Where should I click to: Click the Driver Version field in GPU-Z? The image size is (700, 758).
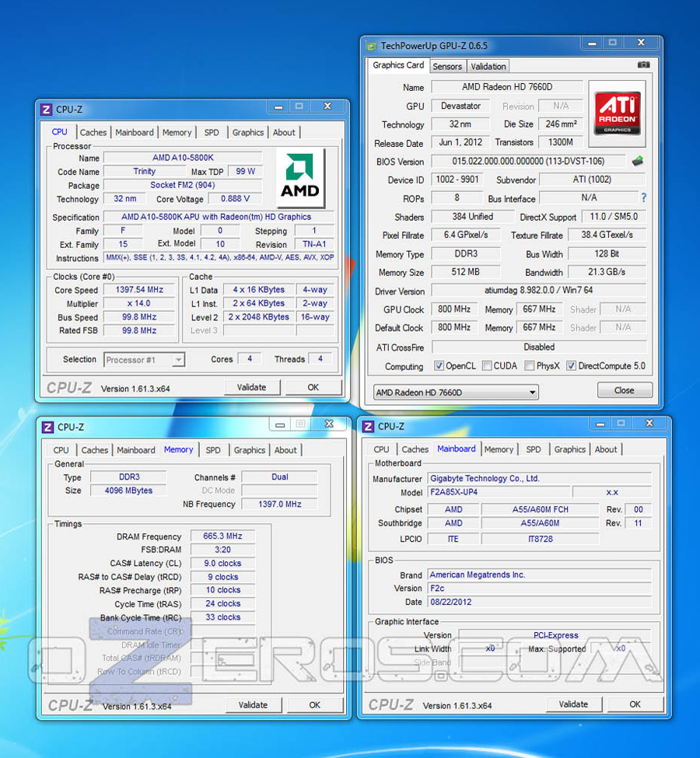click(x=538, y=291)
